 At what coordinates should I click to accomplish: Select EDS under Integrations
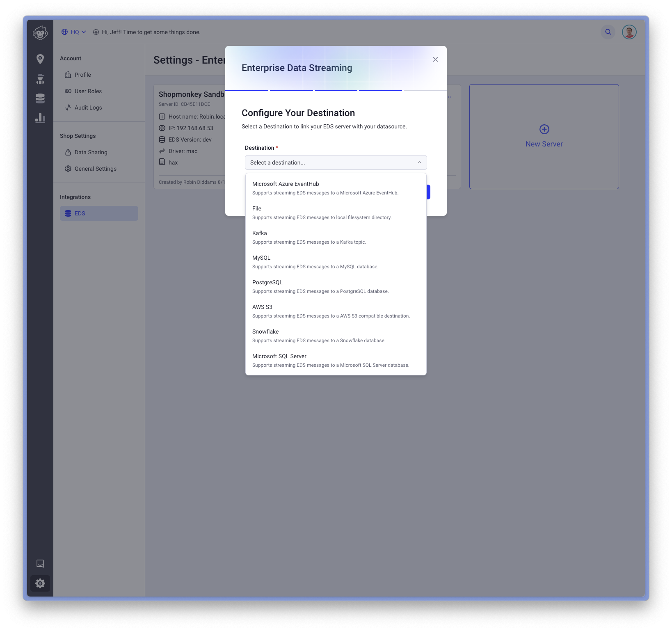click(x=99, y=213)
